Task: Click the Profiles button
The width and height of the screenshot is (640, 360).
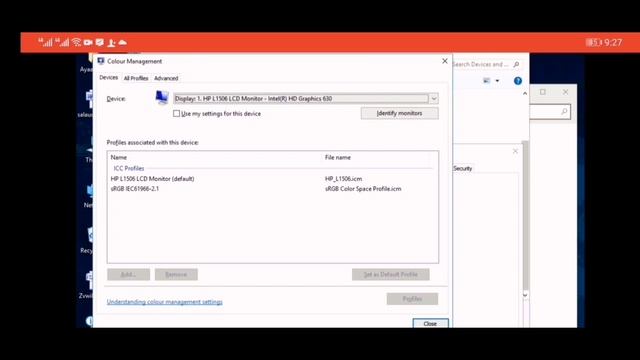Action: (x=412, y=299)
